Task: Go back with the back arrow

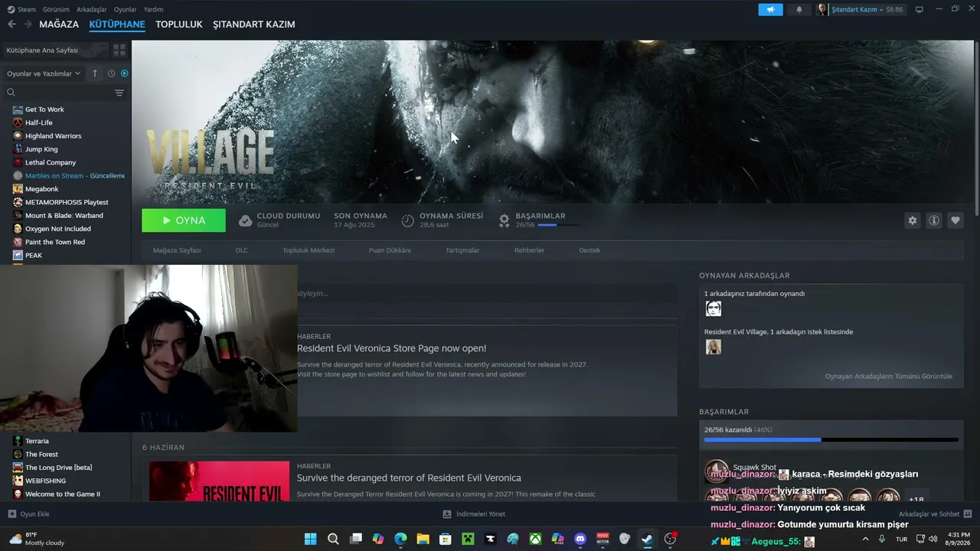Action: [x=11, y=24]
